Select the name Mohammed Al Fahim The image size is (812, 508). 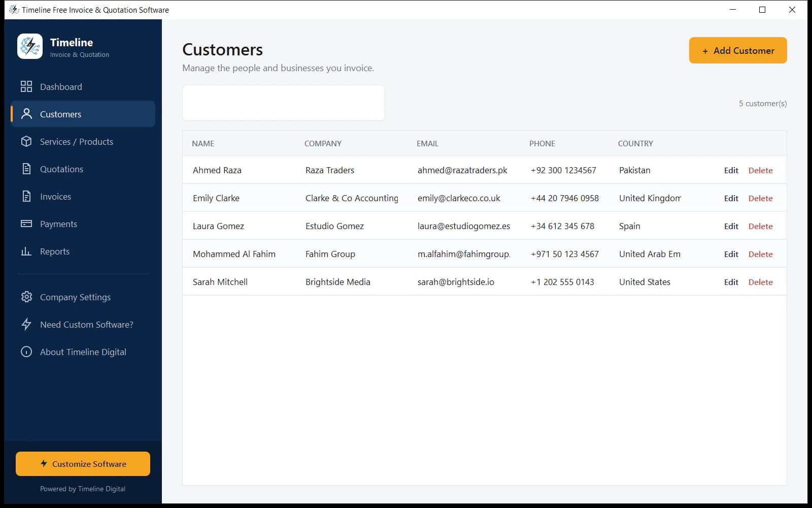pos(234,254)
